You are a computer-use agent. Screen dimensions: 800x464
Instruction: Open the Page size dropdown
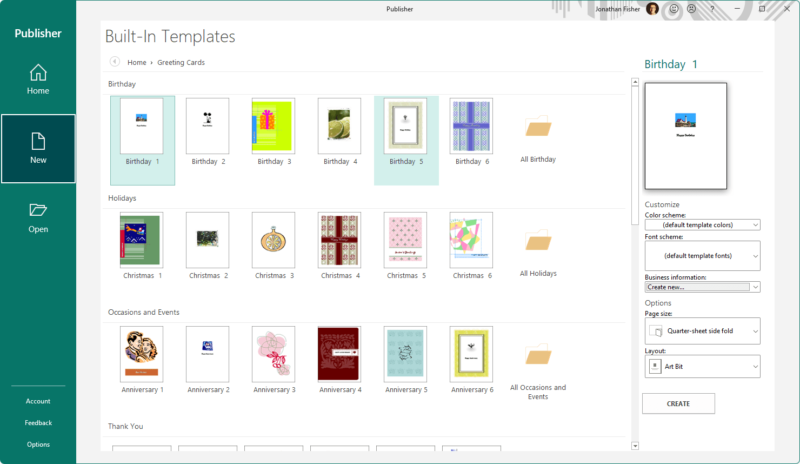[x=702, y=331]
